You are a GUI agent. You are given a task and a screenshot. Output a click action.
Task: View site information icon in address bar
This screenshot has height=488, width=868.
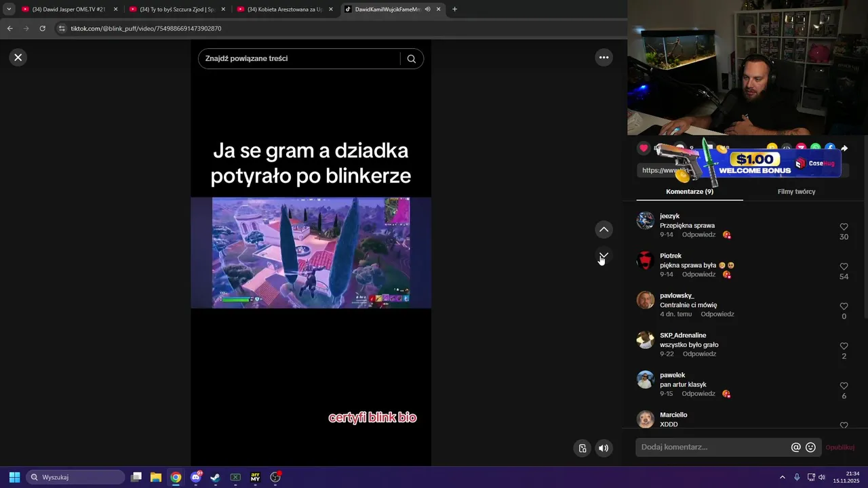[x=62, y=28]
